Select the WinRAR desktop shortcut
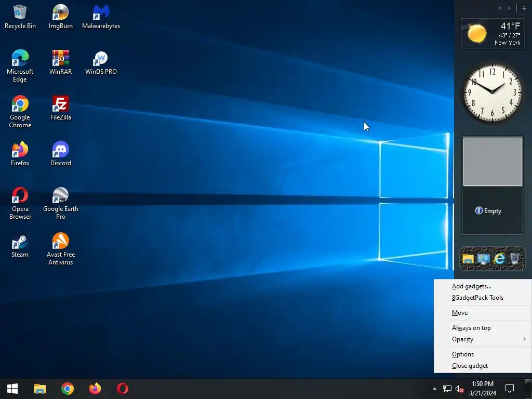 (x=60, y=62)
